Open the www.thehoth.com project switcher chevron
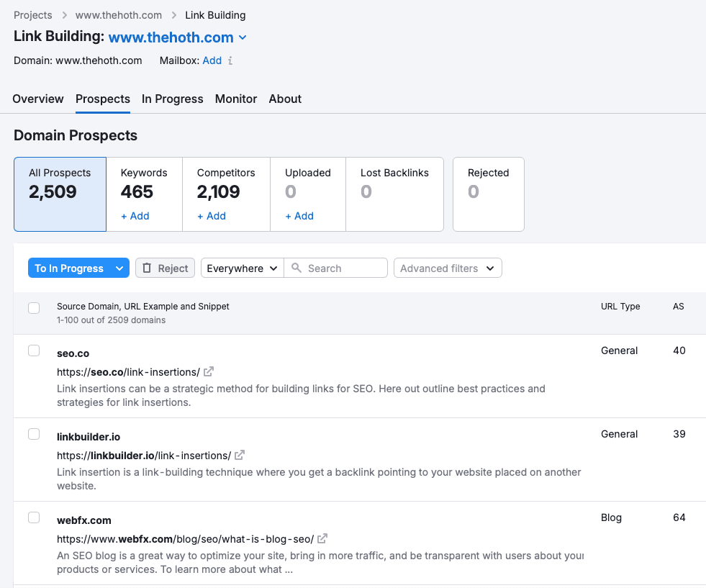706x588 pixels. coord(243,38)
